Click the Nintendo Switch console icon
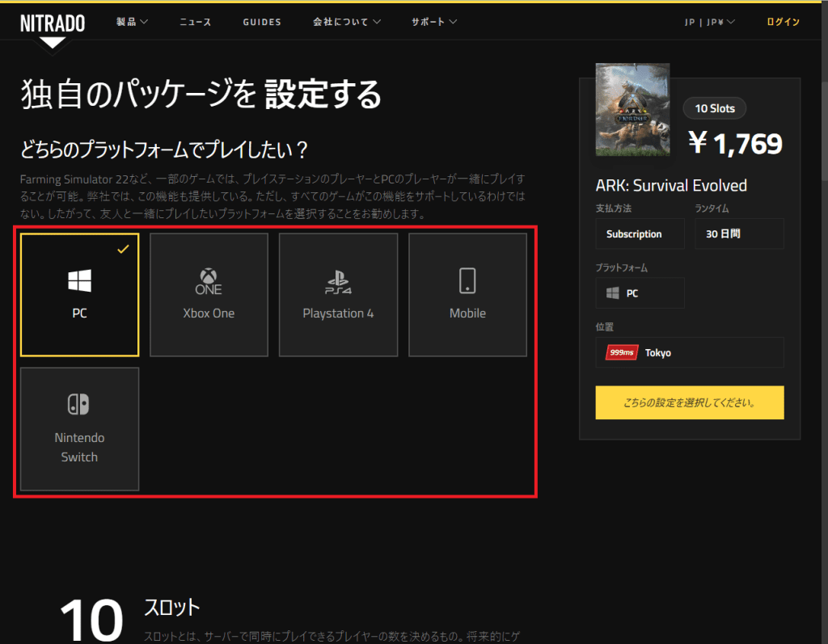 click(78, 404)
